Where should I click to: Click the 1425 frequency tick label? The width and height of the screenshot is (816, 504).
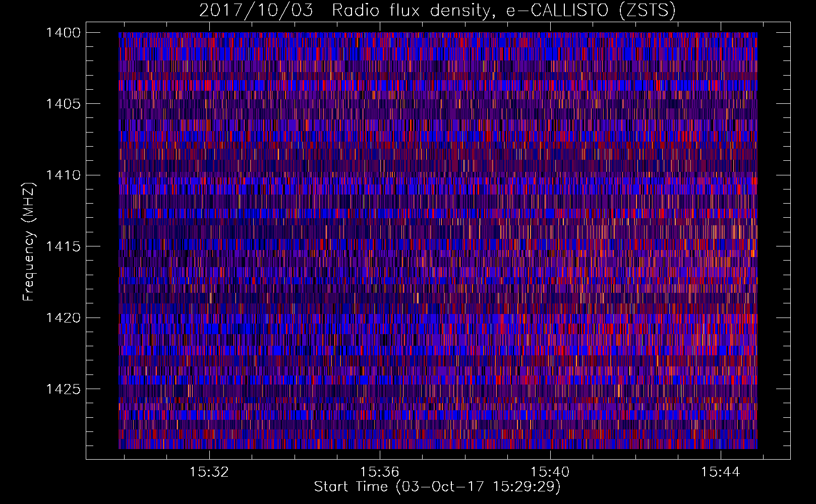(63, 389)
